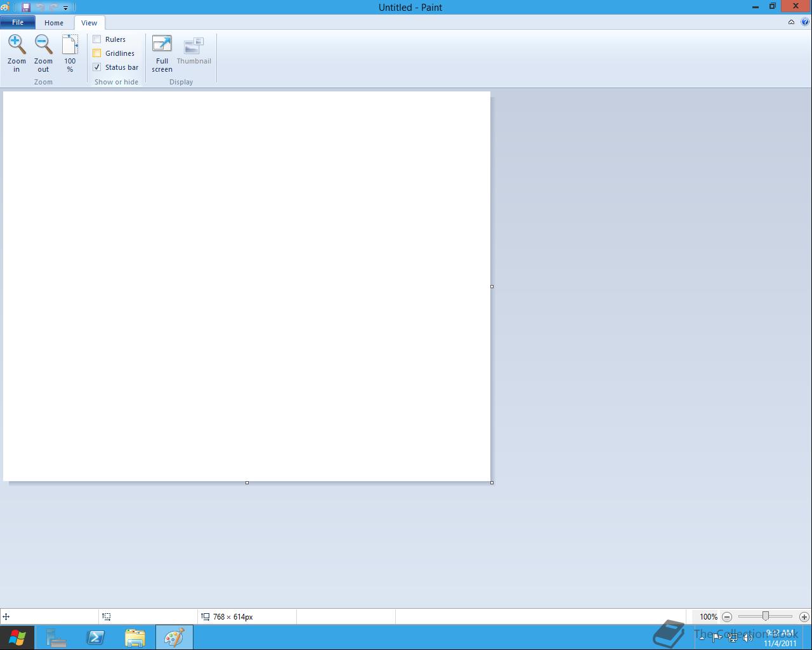Viewport: 812px width, 650px height.
Task: Enter Full screen view
Action: [x=162, y=53]
